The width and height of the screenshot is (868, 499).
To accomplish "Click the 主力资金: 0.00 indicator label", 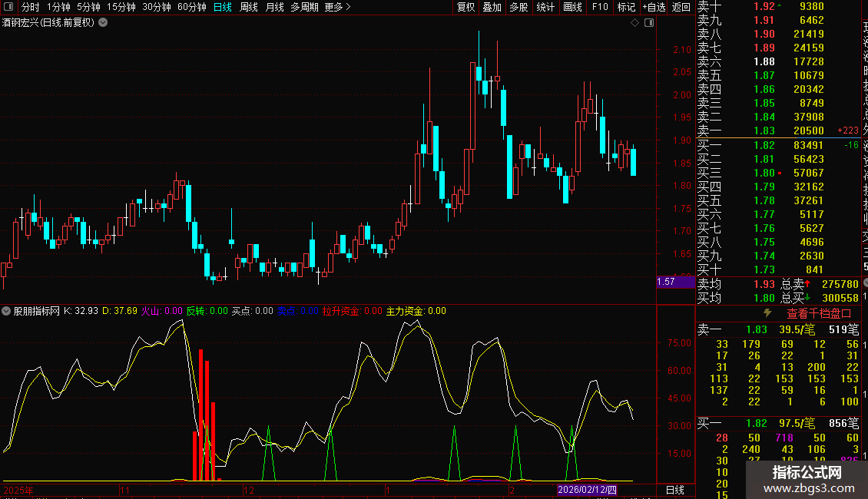I will point(416,311).
